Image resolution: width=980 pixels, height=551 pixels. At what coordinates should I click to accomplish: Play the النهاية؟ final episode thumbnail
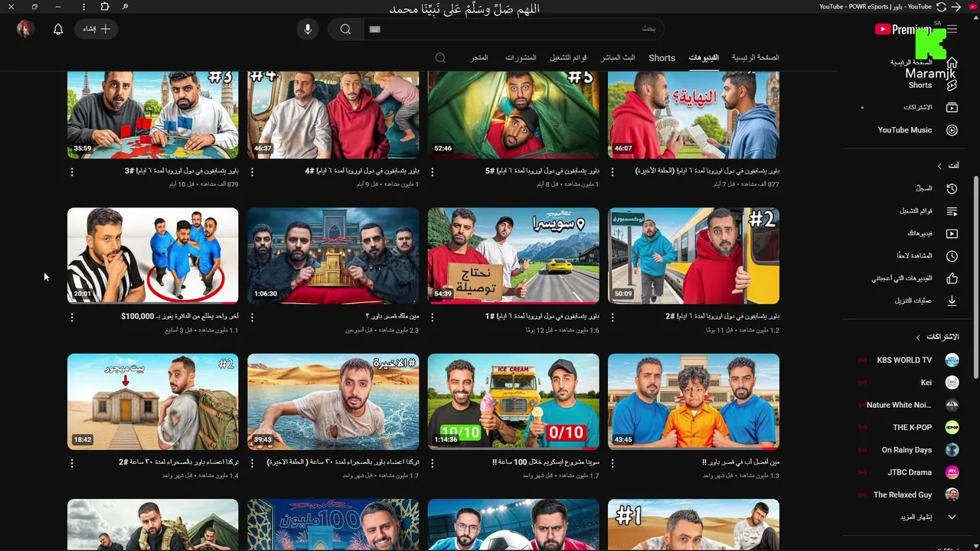[x=694, y=115]
